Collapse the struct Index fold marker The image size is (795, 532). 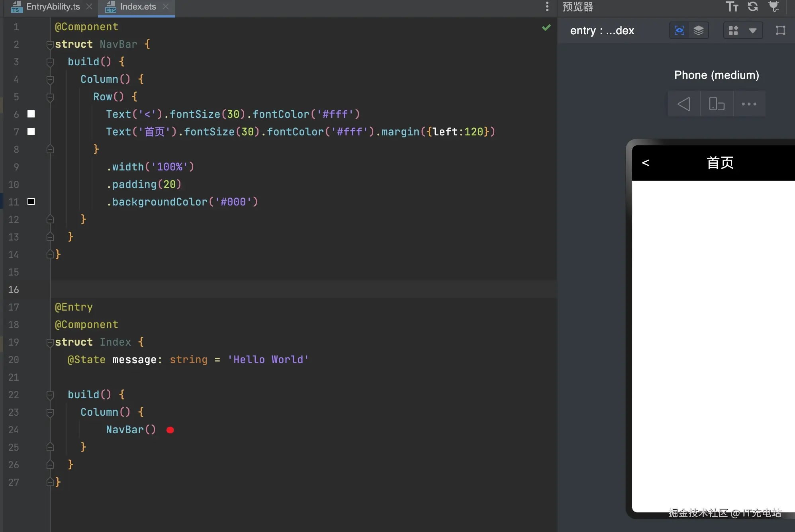pos(50,342)
